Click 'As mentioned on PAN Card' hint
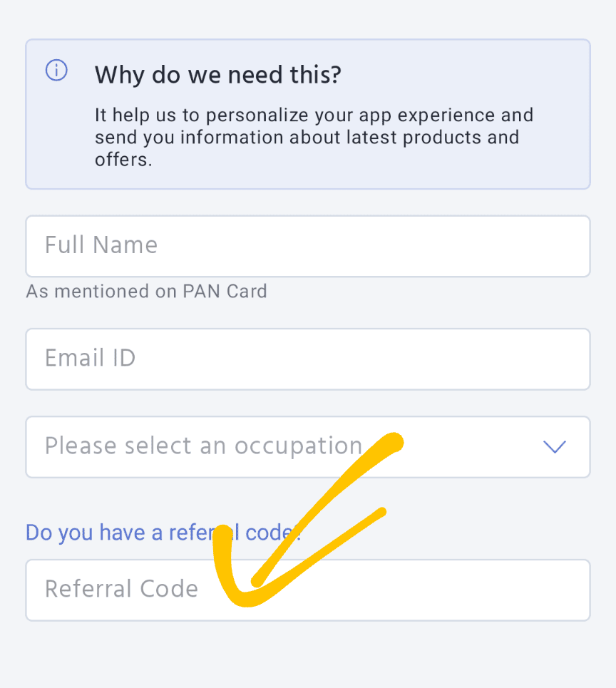Screen dimensions: 616x688 click(x=146, y=292)
